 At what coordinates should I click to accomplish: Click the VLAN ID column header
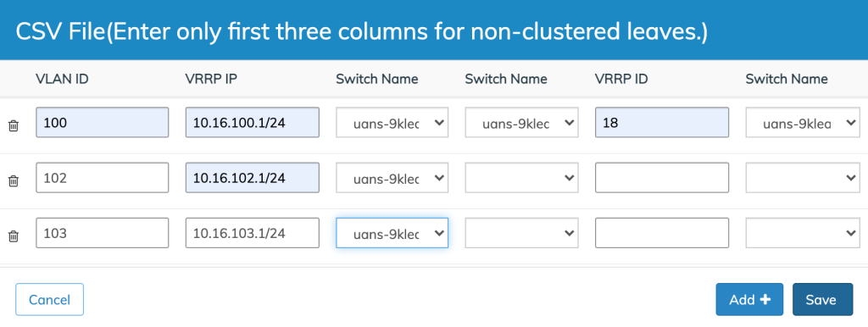click(62, 79)
